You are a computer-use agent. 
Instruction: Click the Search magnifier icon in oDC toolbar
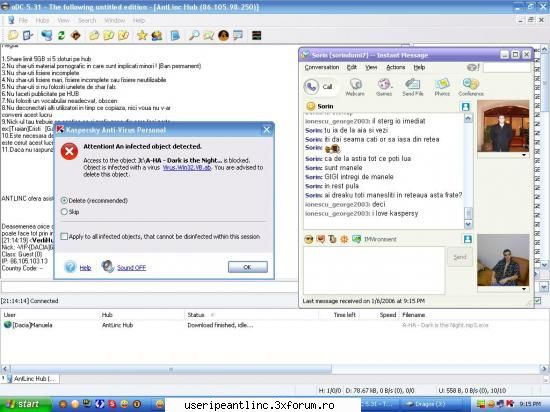[x=194, y=35]
